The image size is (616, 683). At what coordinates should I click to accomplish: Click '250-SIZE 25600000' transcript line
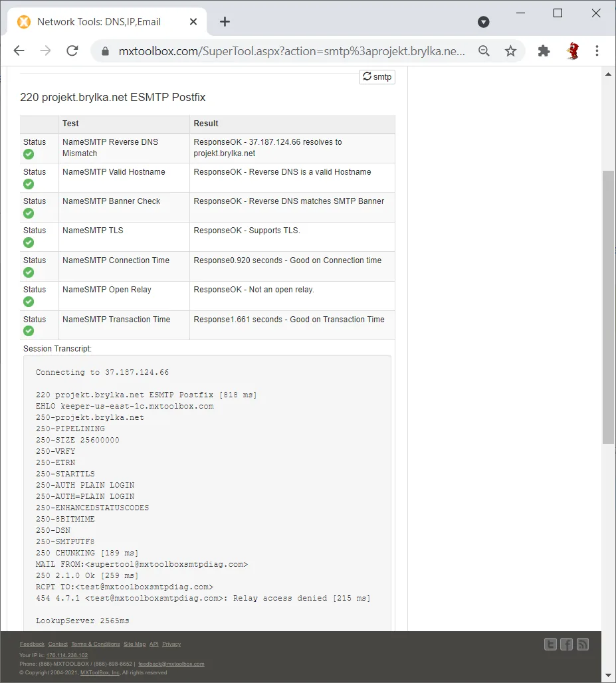click(x=78, y=440)
